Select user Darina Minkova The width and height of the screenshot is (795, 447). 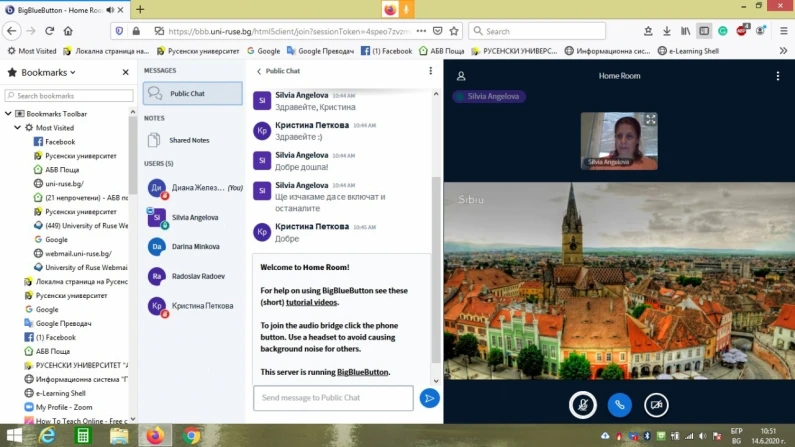pos(194,247)
